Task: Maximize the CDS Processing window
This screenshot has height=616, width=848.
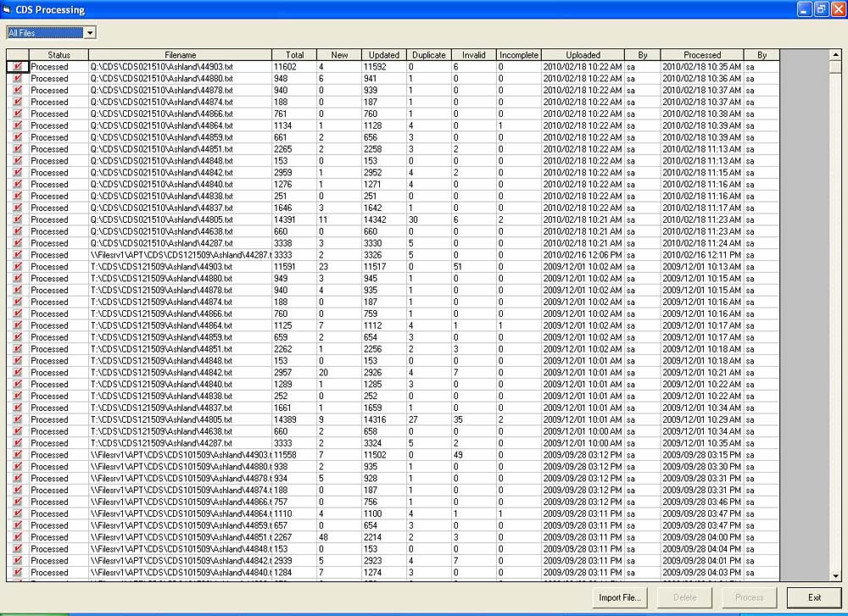Action: 821,9
